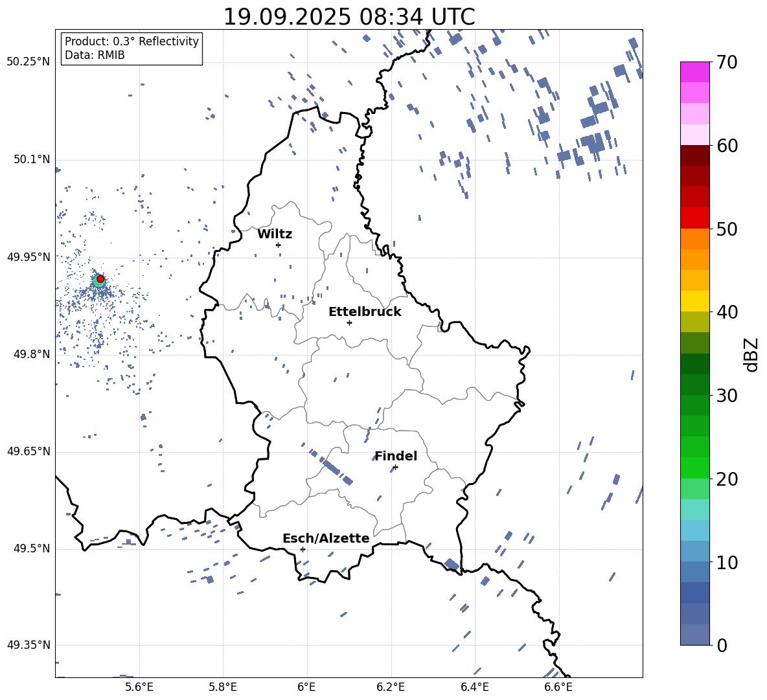Viewport: 767px width, 700px height.
Task: Click the Wiltz station cross marker
Action: [278, 245]
